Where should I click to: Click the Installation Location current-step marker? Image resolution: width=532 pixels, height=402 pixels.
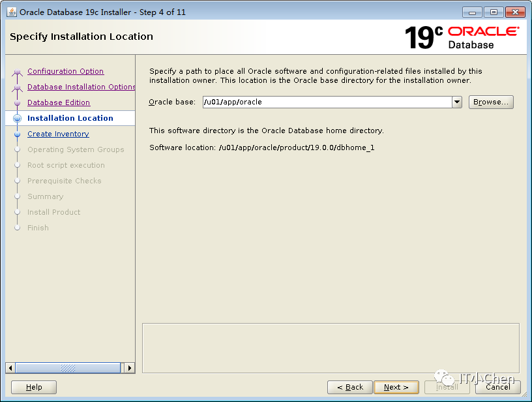pyautogui.click(x=18, y=118)
